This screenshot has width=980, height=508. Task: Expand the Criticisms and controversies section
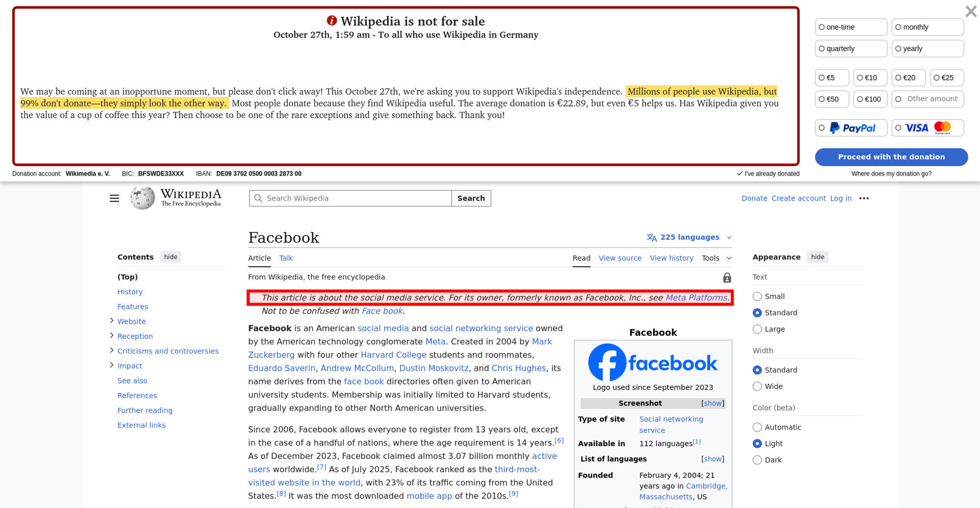click(112, 351)
